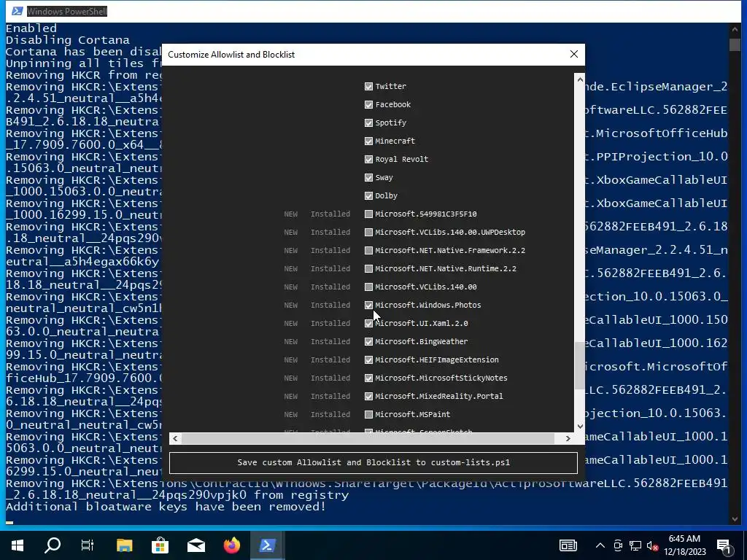Click the PowerShell title bar icon

click(18, 11)
